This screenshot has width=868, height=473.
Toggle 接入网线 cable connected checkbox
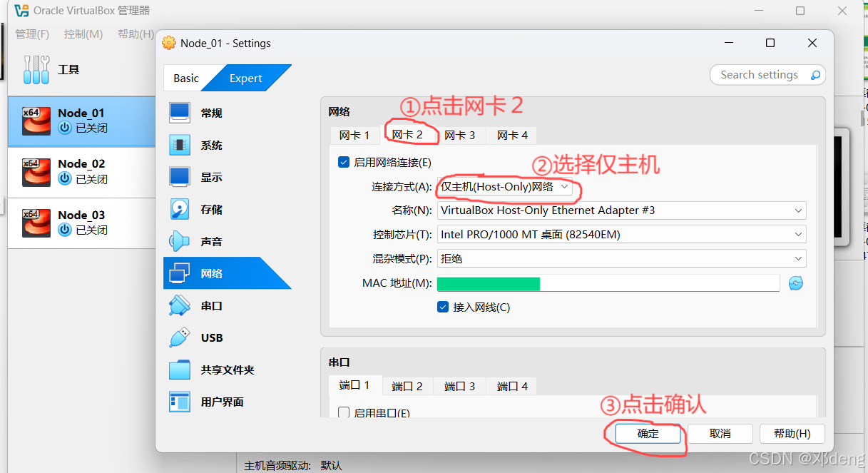pos(443,307)
